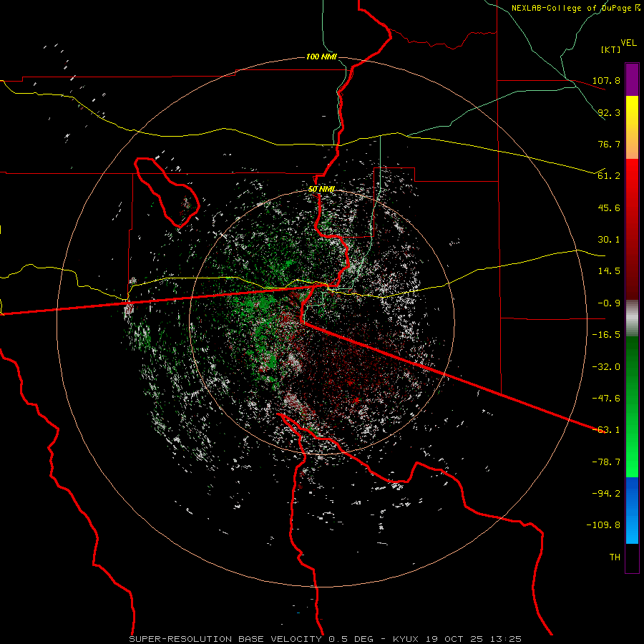Click the bright green segment of the color bar
This screenshot has height=644, width=644.
[x=632, y=406]
